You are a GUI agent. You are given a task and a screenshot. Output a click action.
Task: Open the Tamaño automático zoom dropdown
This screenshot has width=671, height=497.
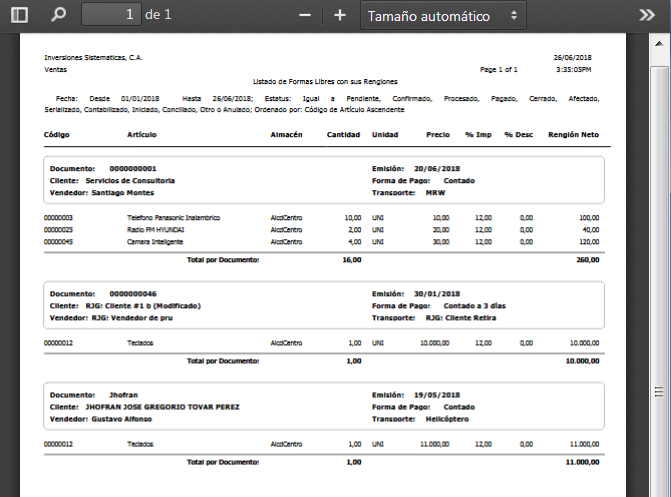(443, 16)
